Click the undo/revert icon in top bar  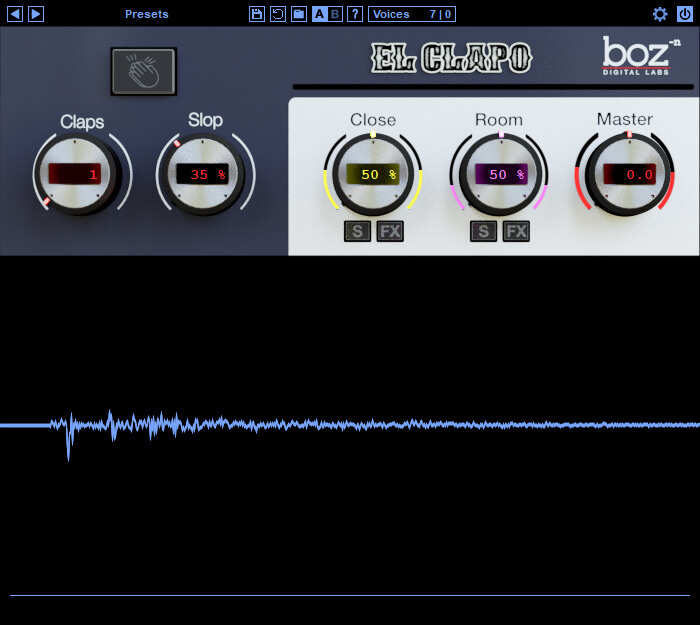tap(278, 14)
